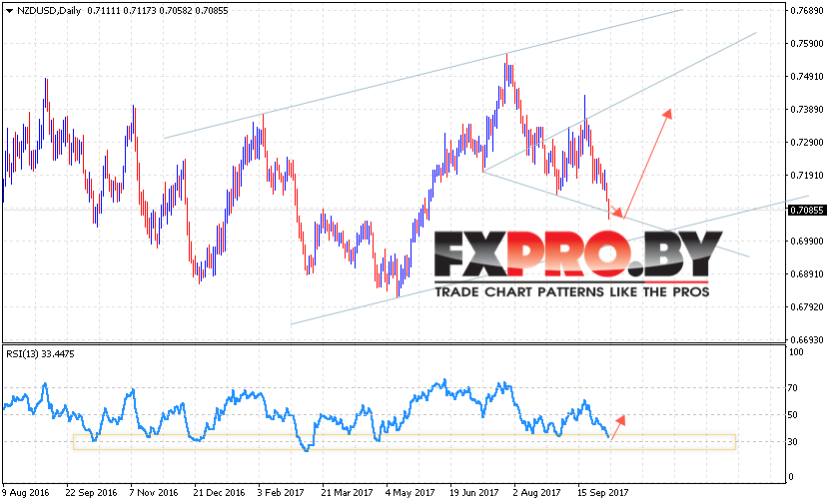Image resolution: width=828 pixels, height=504 pixels.
Task: Click the 0.76890 price axis label
Action: tap(806, 11)
